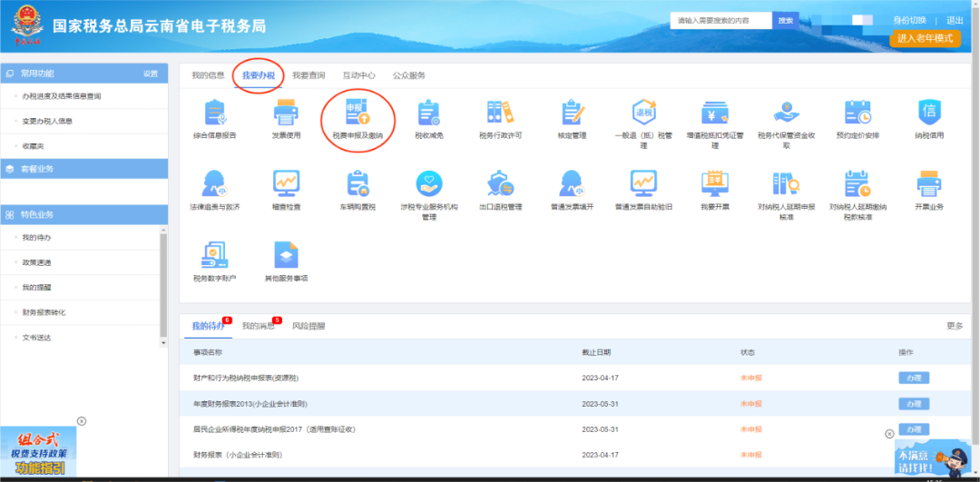Select 财务报表（小企业会计准则）row text
980x482 pixels.
pos(238,455)
